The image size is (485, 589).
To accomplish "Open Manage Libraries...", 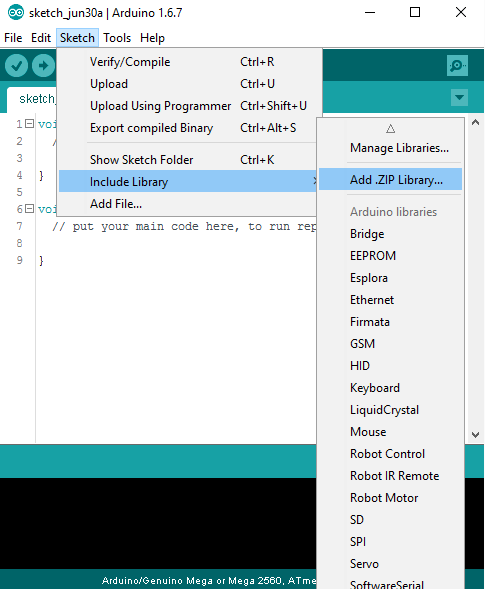I will click(x=390, y=148).
